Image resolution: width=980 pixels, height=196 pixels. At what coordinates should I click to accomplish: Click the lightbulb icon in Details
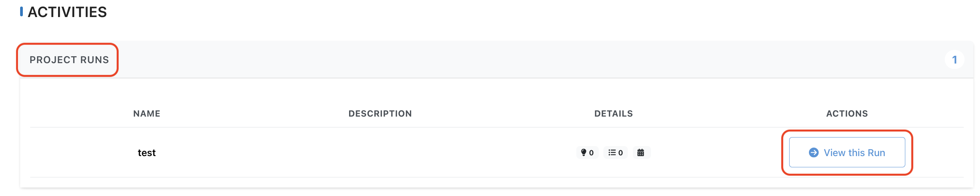[584, 153]
